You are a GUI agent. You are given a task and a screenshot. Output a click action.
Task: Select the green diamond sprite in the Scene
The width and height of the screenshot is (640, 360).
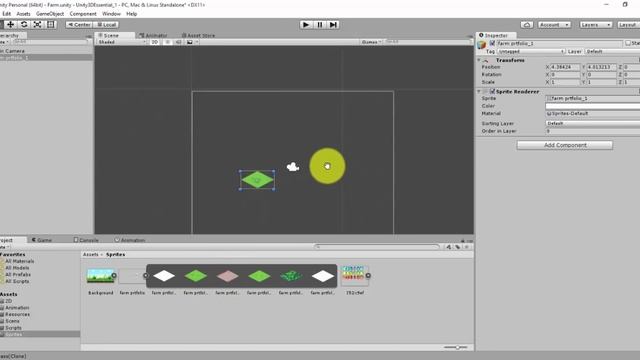[x=257, y=180]
